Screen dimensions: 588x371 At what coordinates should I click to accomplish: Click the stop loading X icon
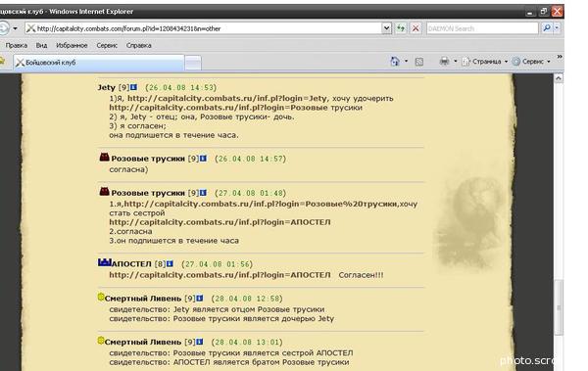point(416,28)
